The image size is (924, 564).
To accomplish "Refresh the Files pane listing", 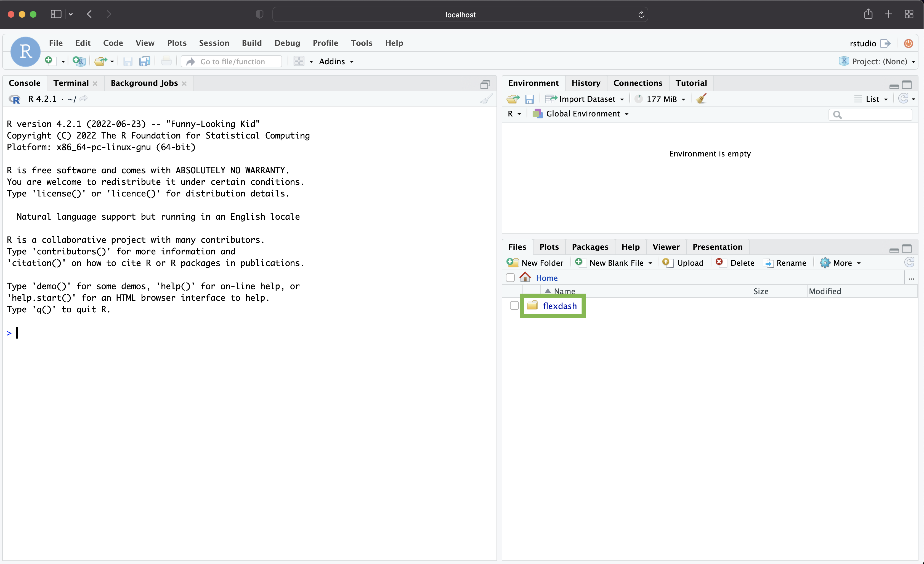I will click(x=909, y=262).
